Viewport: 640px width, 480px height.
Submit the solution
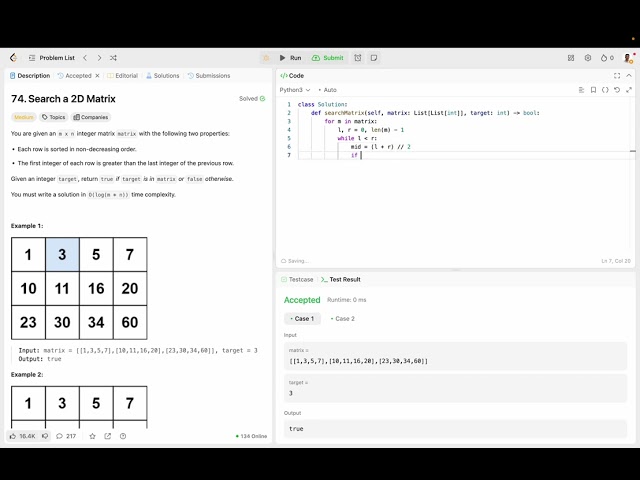(328, 58)
